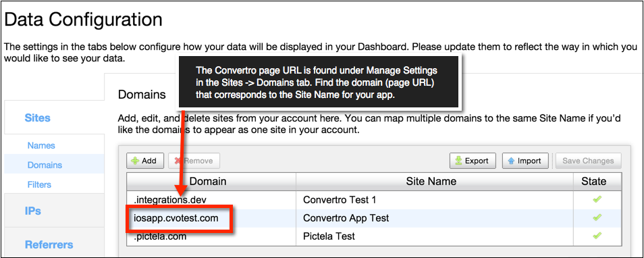644x258 pixels.
Task: Click the Save Changes button
Action: 588,161
